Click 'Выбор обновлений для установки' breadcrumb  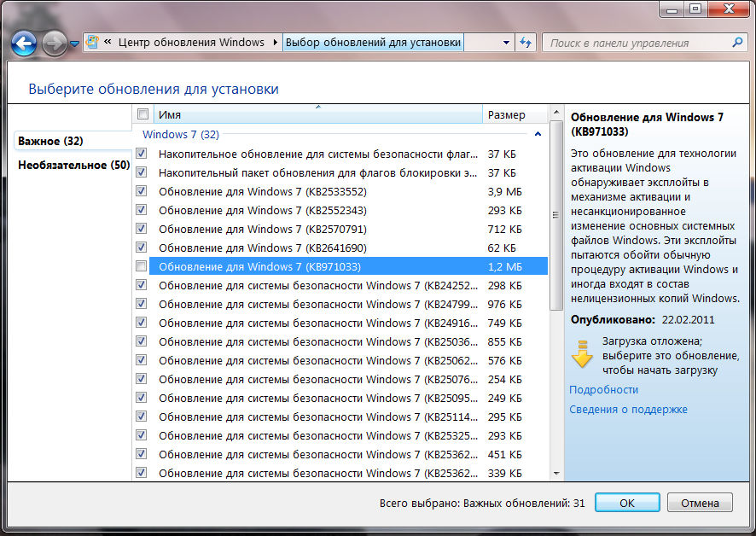pos(373,43)
